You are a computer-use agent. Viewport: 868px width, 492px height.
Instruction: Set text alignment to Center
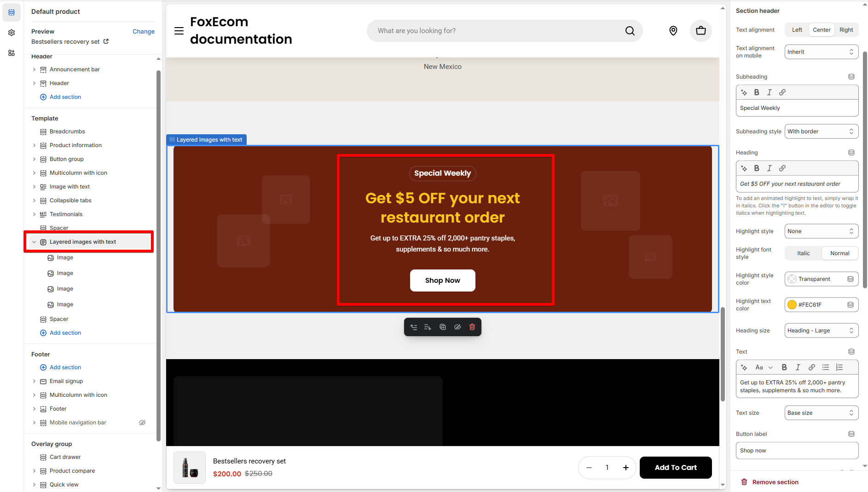click(822, 30)
